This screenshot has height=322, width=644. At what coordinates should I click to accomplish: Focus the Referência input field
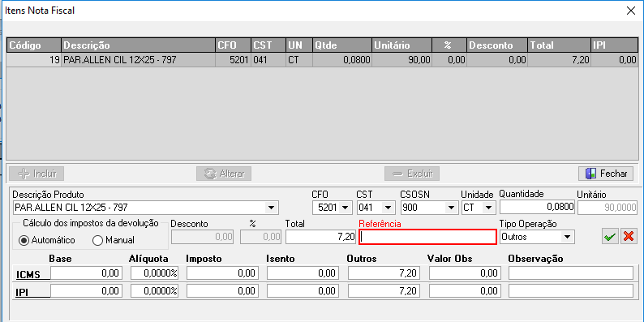tap(427, 237)
